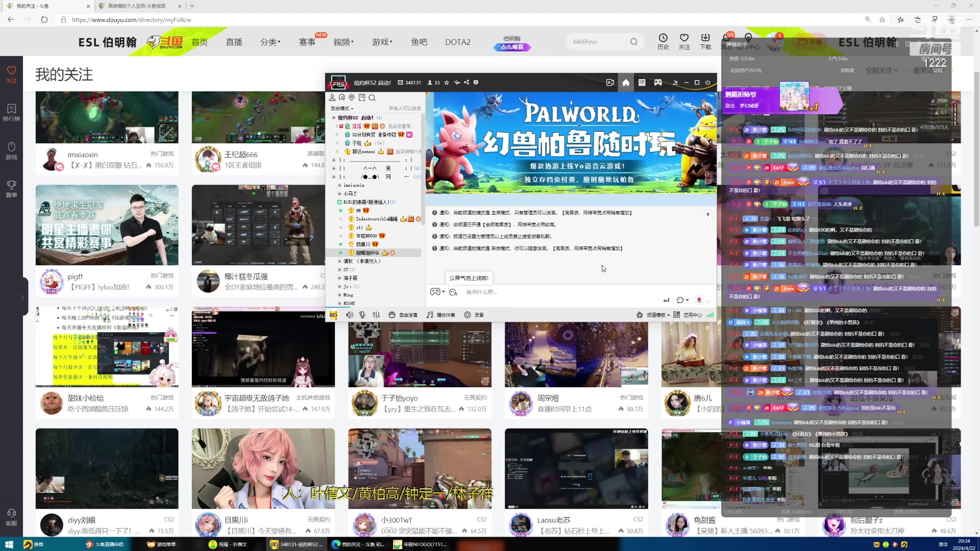Select the 目黑川 user in channel list
This screenshot has width=980, height=551.
(363, 244)
